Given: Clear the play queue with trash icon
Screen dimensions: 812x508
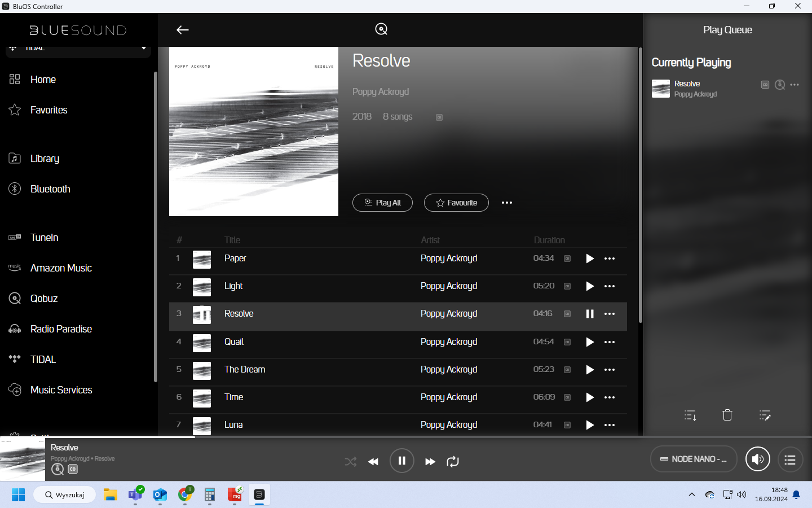Looking at the screenshot, I should click(x=727, y=415).
